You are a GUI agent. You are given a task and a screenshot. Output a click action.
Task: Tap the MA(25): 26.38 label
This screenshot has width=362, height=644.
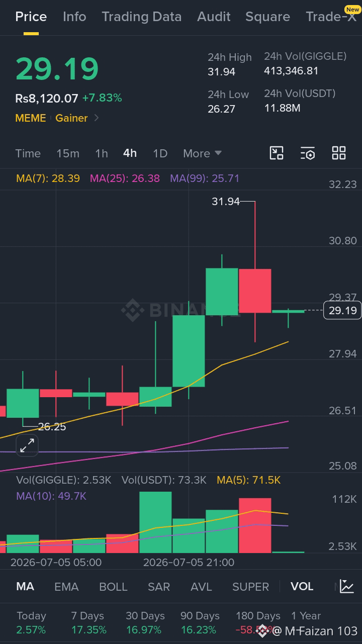coord(125,178)
